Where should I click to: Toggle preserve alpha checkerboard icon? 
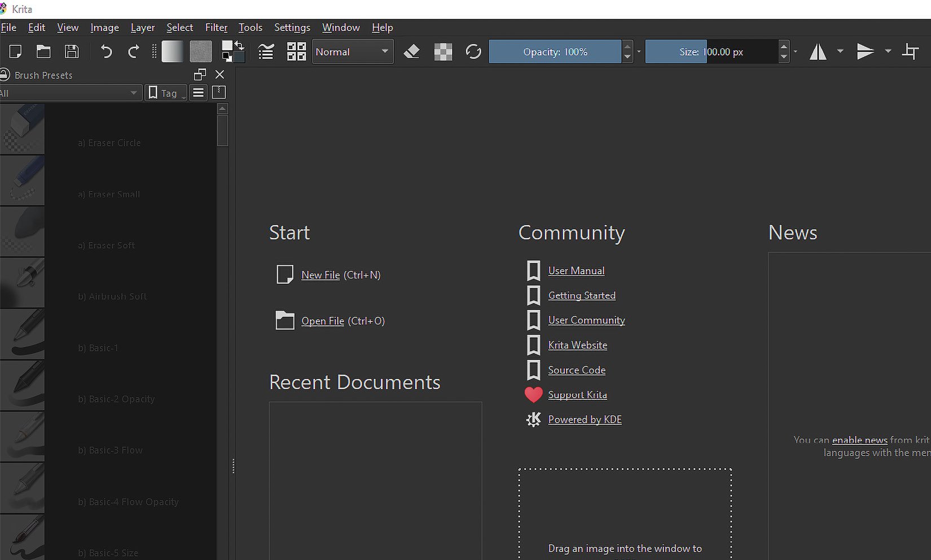click(443, 51)
